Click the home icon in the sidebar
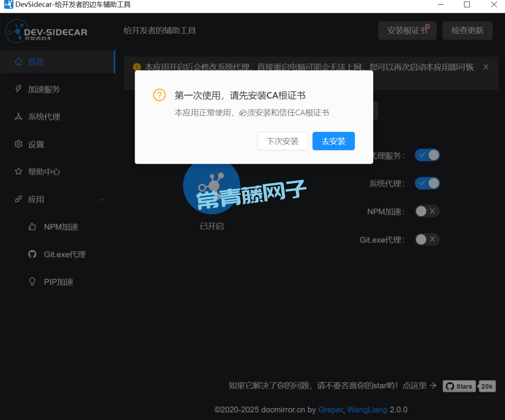505x420 pixels. (19, 62)
